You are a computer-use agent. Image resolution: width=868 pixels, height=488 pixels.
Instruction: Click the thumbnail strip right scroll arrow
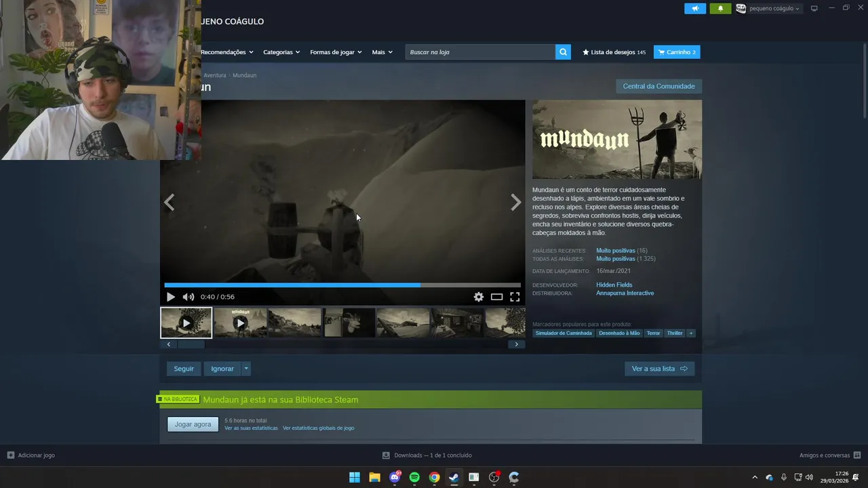click(x=516, y=344)
